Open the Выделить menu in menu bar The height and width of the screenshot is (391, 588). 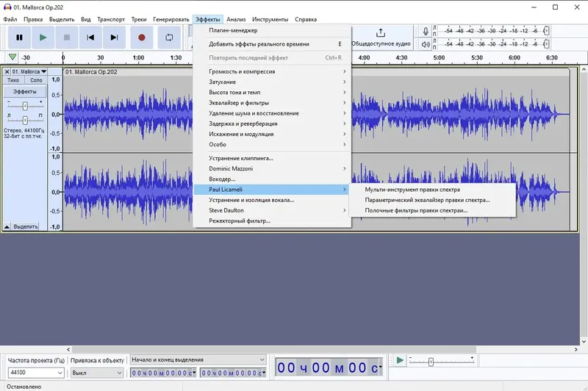click(62, 20)
